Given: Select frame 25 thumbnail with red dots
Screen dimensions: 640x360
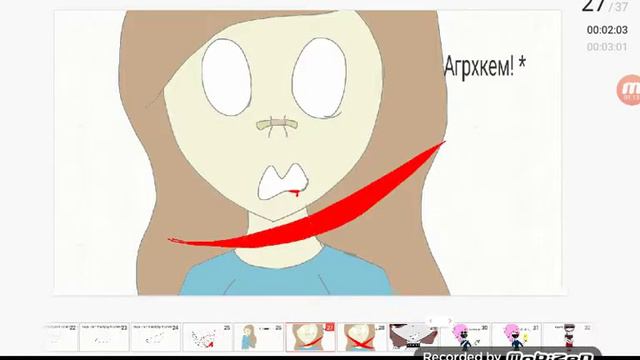Looking at the screenshot, I should pyautogui.click(x=207, y=337).
